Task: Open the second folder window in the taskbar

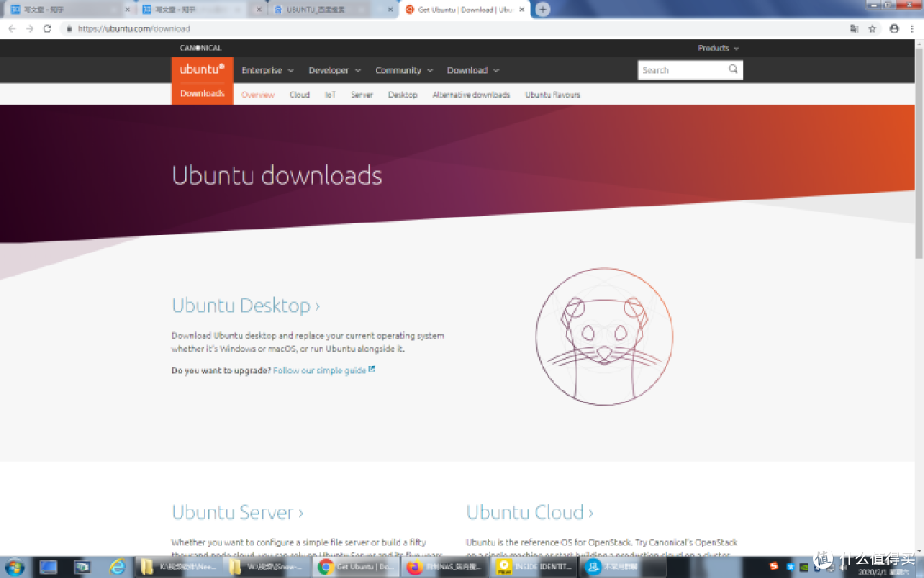Action: [x=268, y=568]
